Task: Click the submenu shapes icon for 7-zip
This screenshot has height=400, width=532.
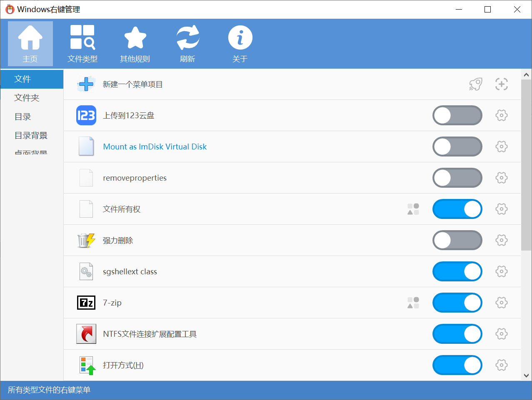Action: (413, 303)
